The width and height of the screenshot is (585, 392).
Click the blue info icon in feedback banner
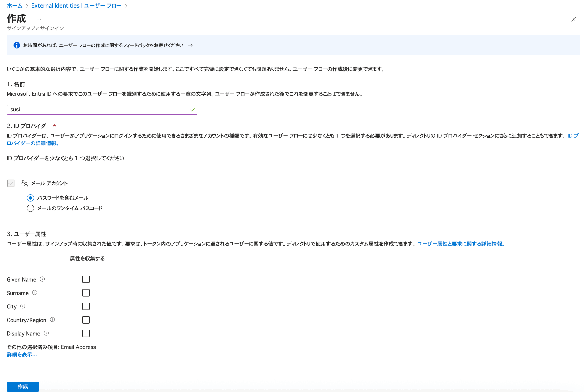pyautogui.click(x=17, y=45)
